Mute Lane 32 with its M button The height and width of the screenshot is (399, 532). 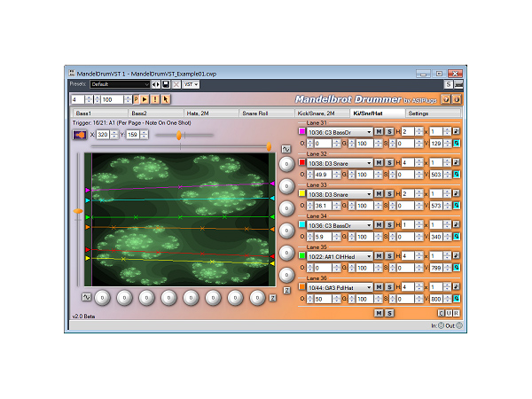tap(379, 163)
